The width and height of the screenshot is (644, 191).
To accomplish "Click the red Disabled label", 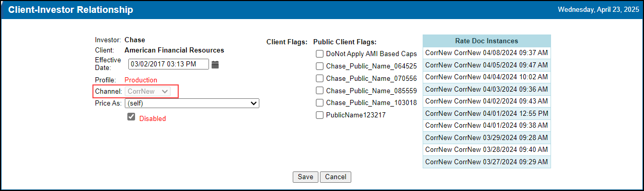I will 153,118.
